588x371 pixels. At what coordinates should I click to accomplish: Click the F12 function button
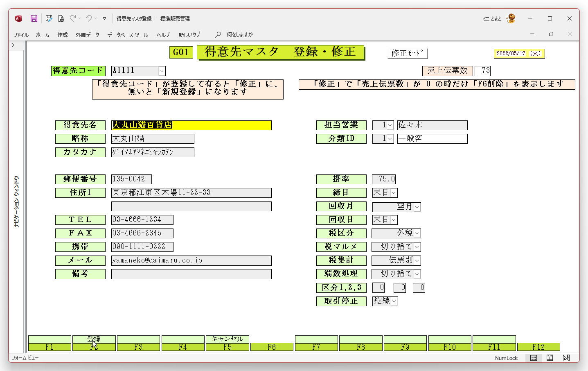538,347
